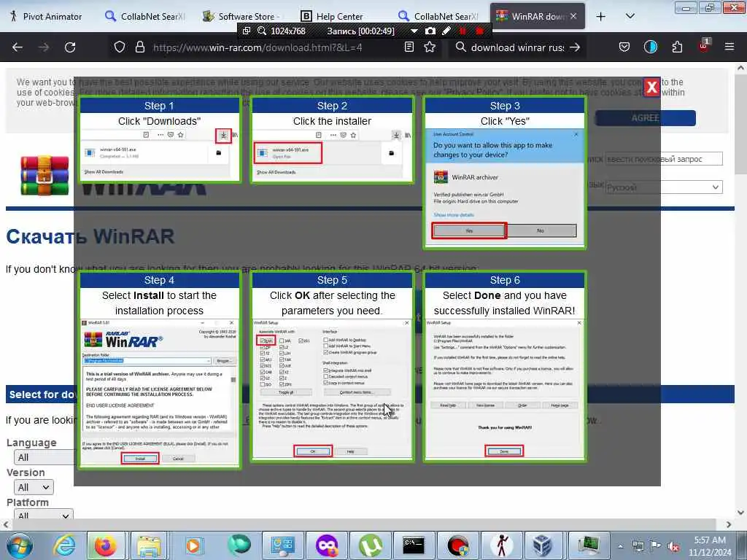Bookmark this page with the star icon
This screenshot has width=747, height=560.
click(x=430, y=47)
